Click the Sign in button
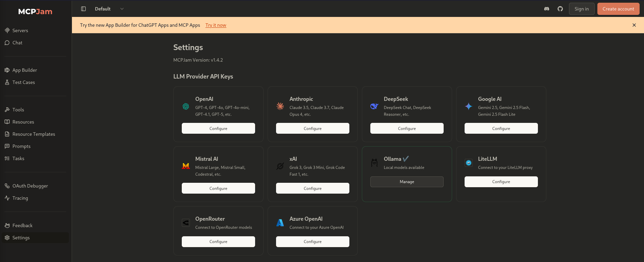Screen dimensions: 644x262 point(581,9)
